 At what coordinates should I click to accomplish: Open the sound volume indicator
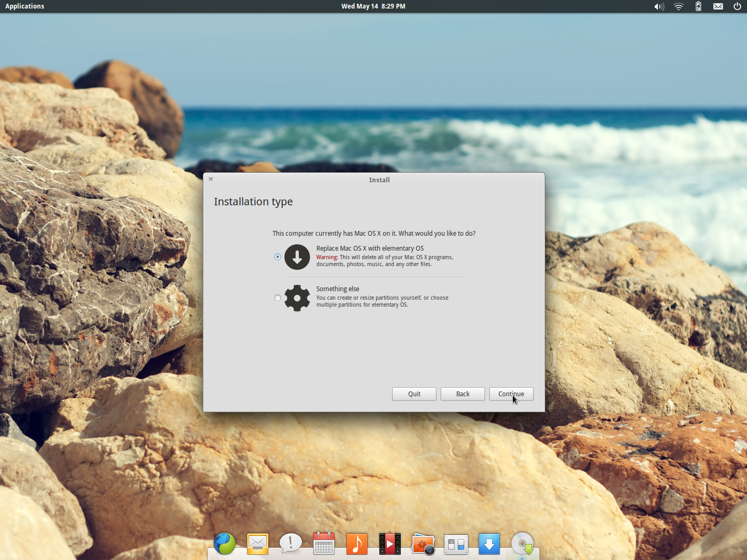coord(659,6)
